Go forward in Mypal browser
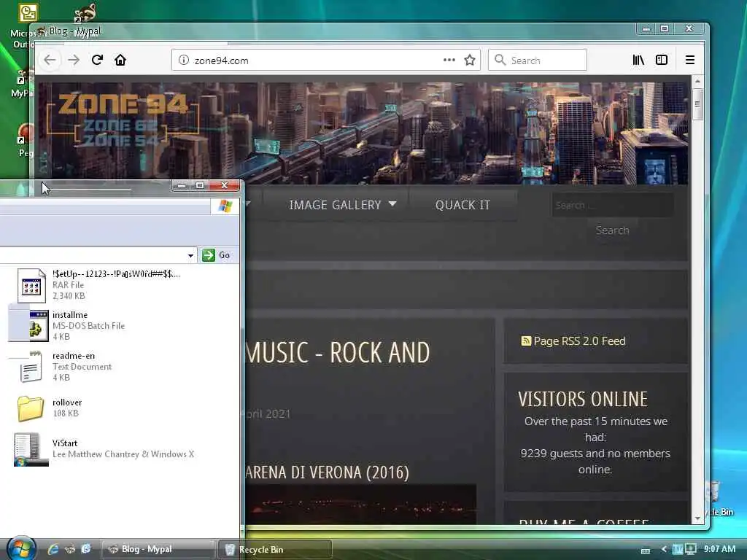Image resolution: width=747 pixels, height=560 pixels. (x=74, y=60)
